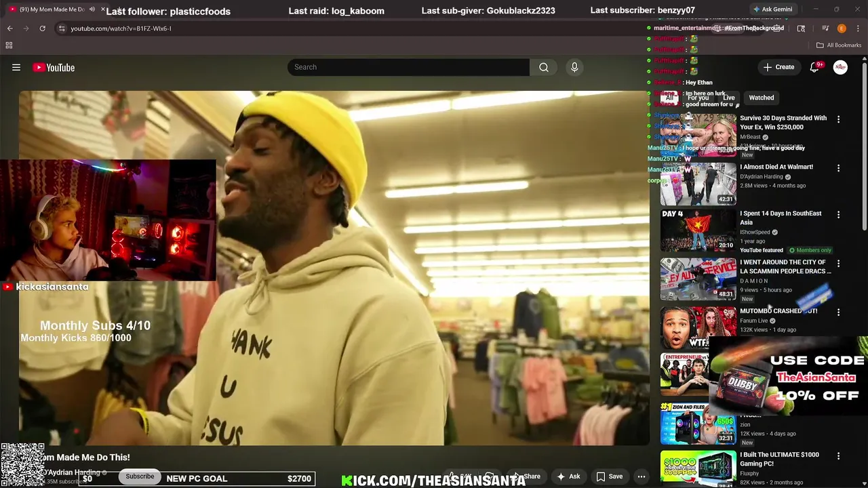Open Survive 30 Days Stranded video title
Viewport: 868px width, 488px height.
tap(783, 123)
